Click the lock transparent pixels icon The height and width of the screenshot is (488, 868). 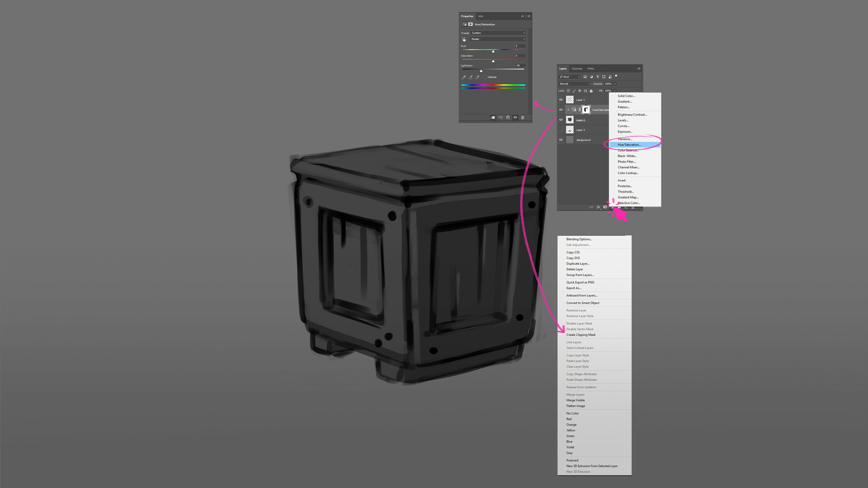pos(568,91)
